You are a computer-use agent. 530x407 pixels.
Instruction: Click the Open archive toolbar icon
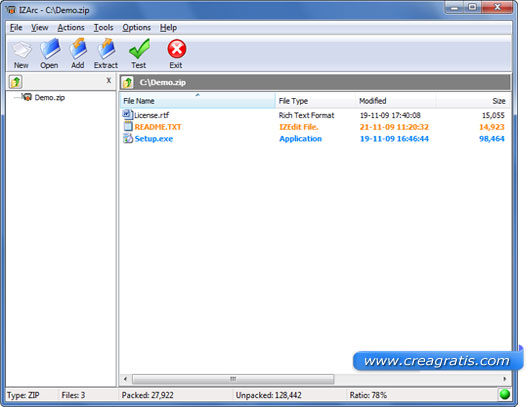pos(50,49)
